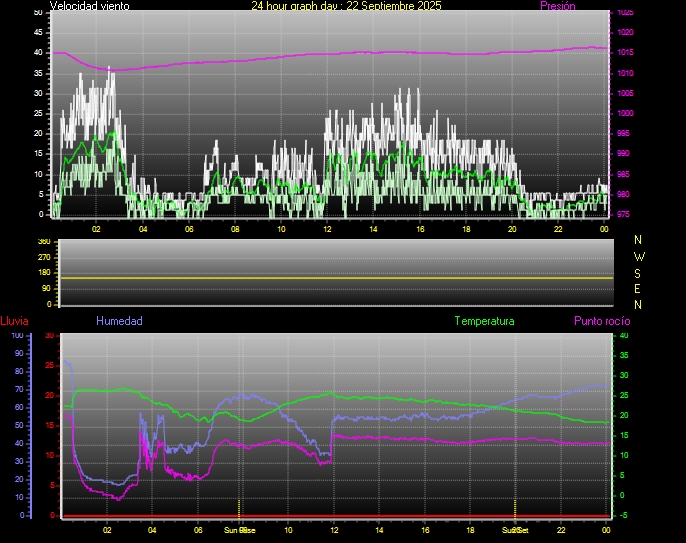Click the 50 wind speed axis value
The image size is (686, 543).
coord(39,12)
